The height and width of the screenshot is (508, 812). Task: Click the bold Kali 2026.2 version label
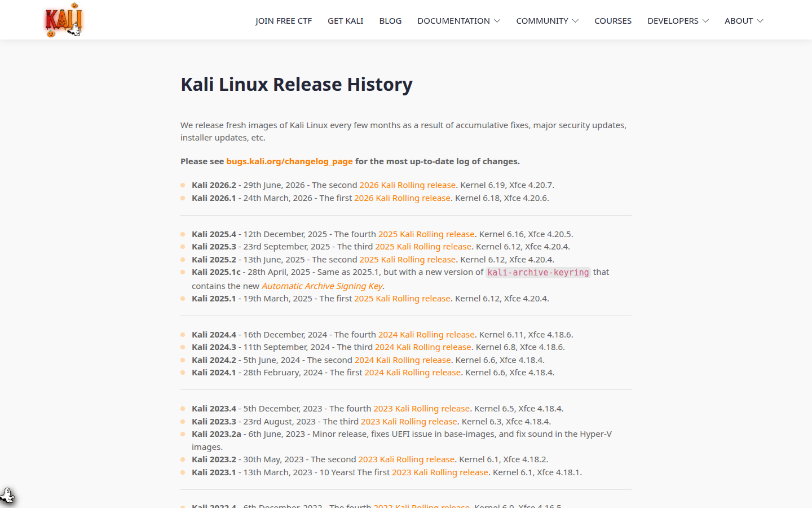point(214,185)
